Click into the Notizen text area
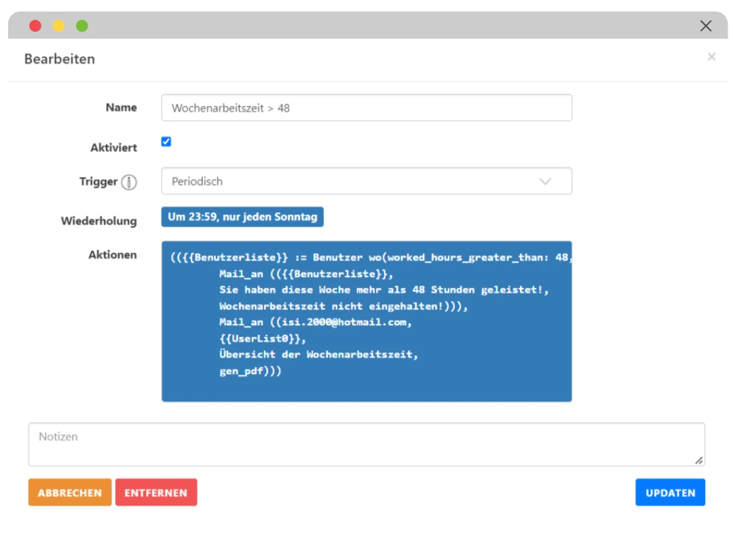733x560 pixels. pos(366,445)
